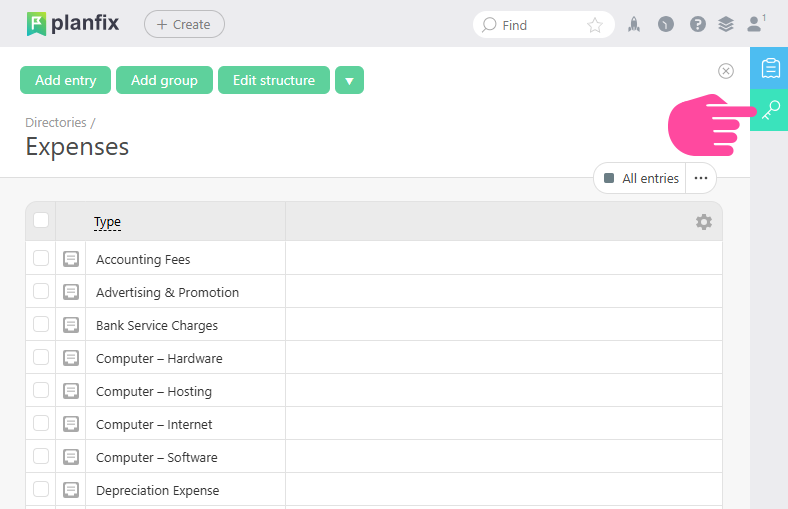788x509 pixels.
Task: Select the Bank Service Charges checkbox
Action: pos(41,324)
